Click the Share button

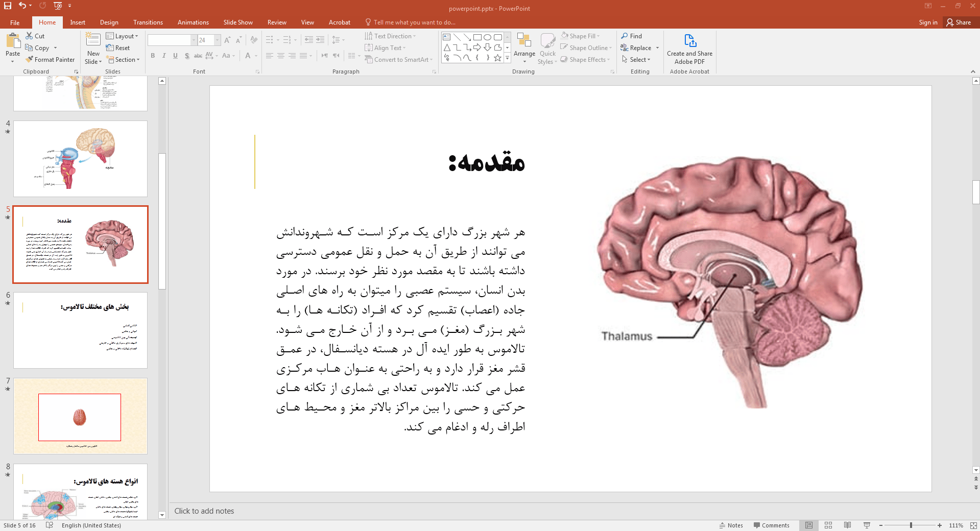click(x=959, y=22)
